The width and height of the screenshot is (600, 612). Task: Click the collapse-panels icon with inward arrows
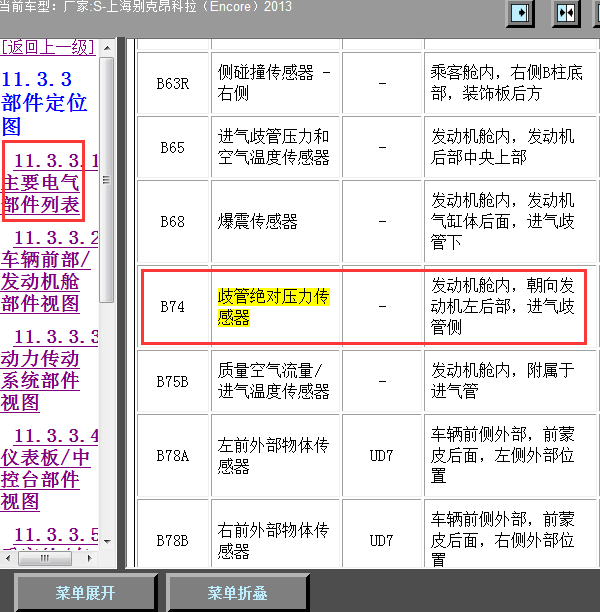point(566,13)
